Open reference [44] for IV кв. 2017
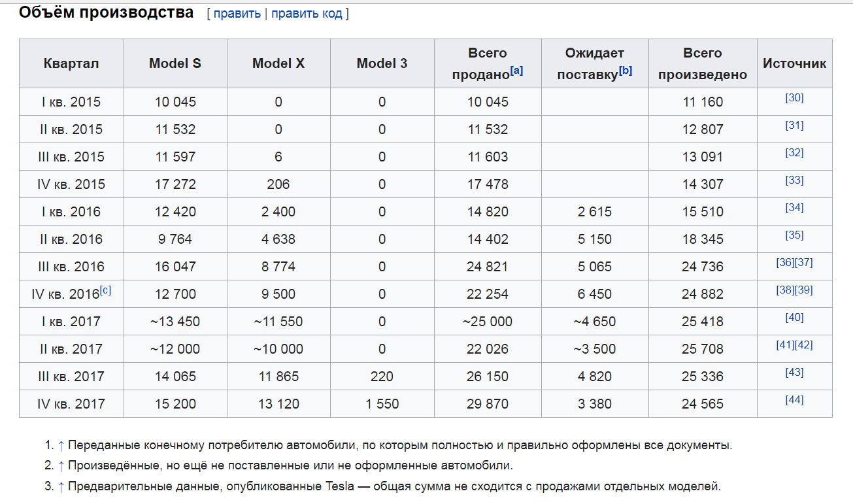The image size is (853, 504). [794, 400]
